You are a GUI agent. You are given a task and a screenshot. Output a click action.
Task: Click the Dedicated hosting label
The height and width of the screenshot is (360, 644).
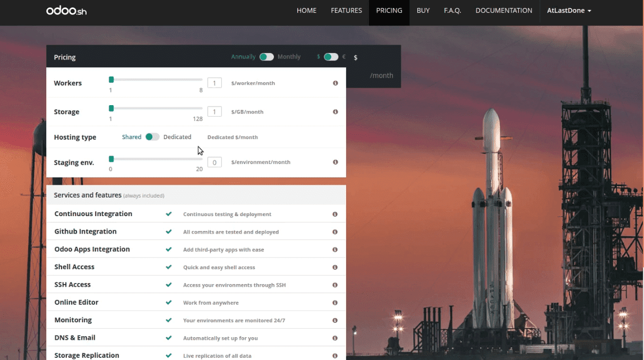[x=177, y=137]
